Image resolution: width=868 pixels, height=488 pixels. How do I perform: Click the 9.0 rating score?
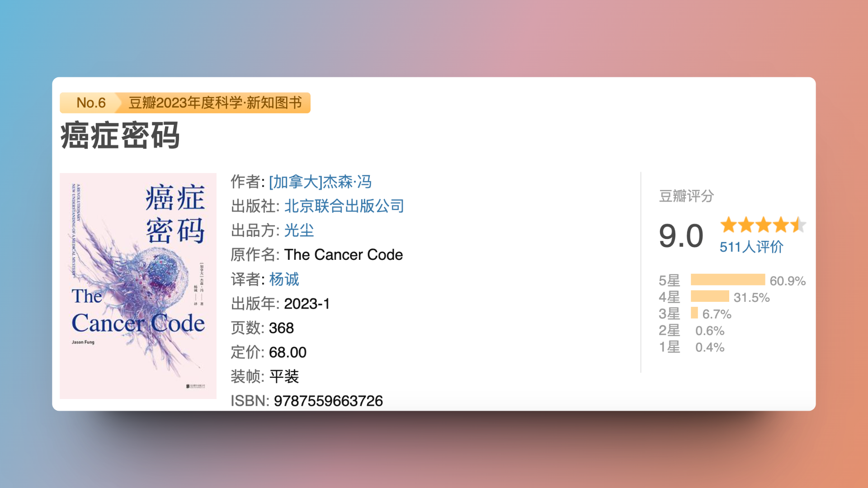[681, 236]
